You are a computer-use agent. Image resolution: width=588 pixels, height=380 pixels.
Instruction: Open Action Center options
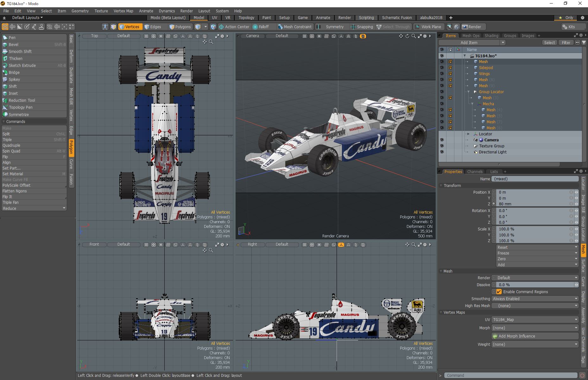(234, 27)
